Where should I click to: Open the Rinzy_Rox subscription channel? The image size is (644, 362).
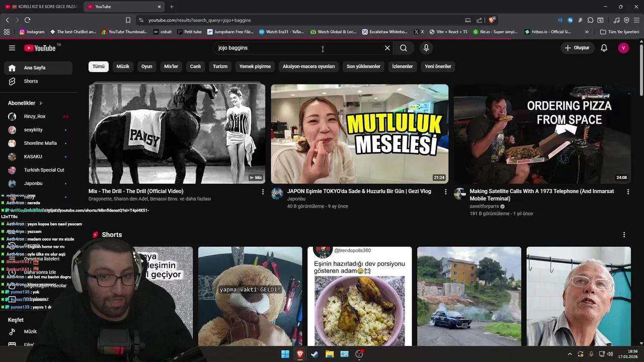point(38,116)
